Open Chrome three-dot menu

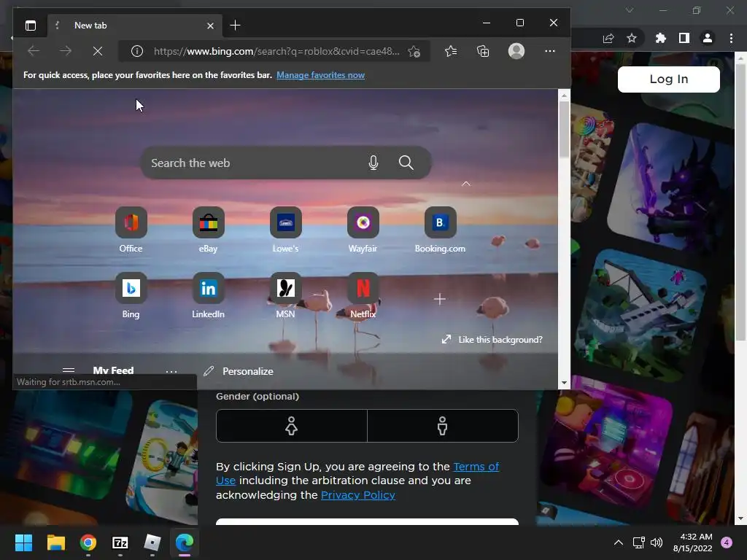pyautogui.click(x=731, y=38)
